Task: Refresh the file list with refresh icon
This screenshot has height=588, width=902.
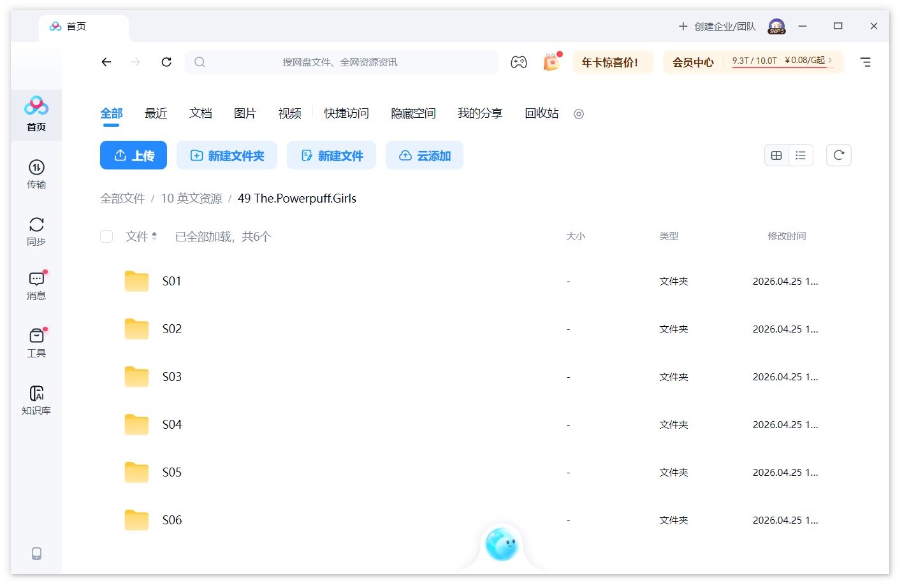Action: (x=838, y=155)
